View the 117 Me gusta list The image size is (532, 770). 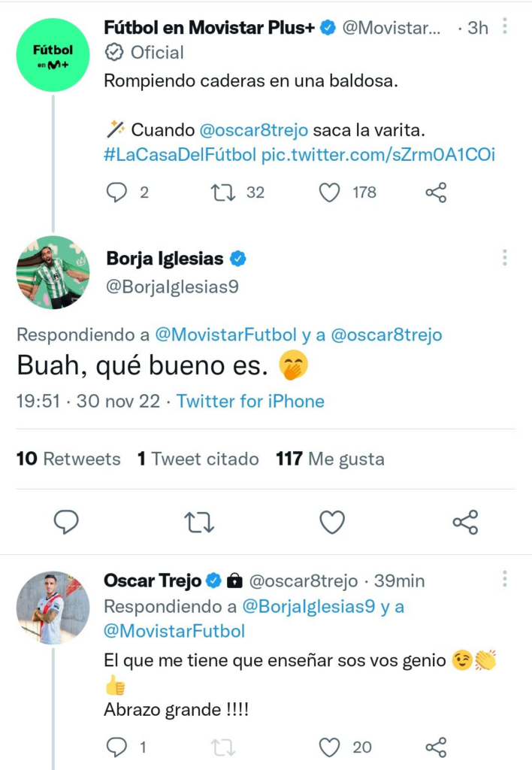(330, 459)
